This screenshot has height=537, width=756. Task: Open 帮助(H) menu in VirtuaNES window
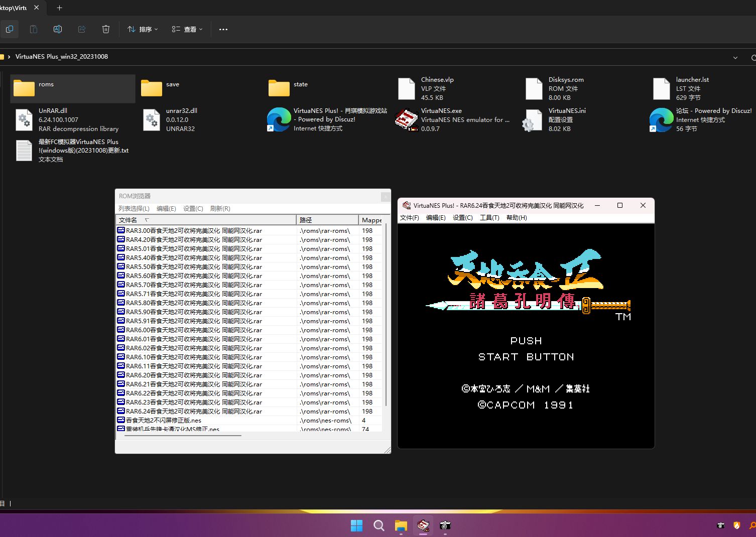(517, 218)
